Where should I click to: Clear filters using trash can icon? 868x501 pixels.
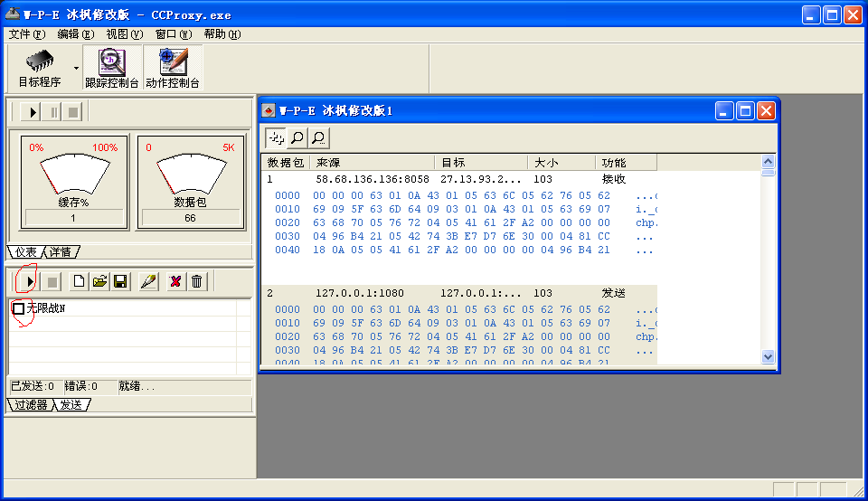click(196, 282)
